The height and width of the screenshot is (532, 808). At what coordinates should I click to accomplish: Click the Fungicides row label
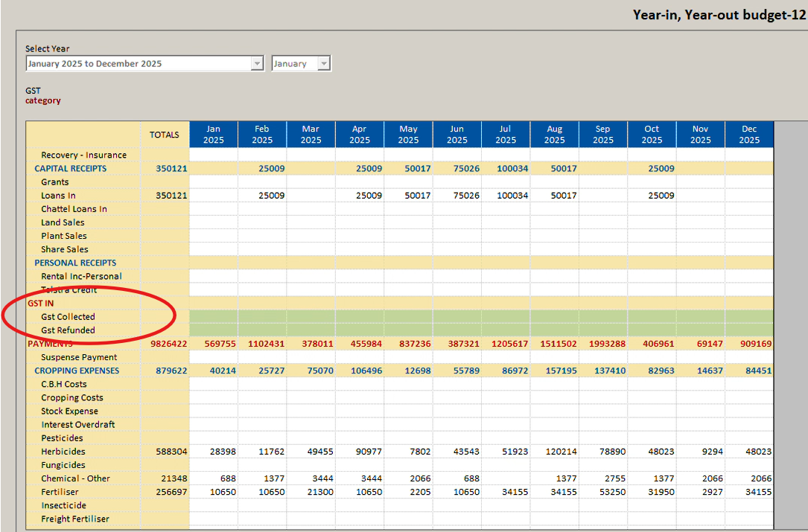click(63, 465)
